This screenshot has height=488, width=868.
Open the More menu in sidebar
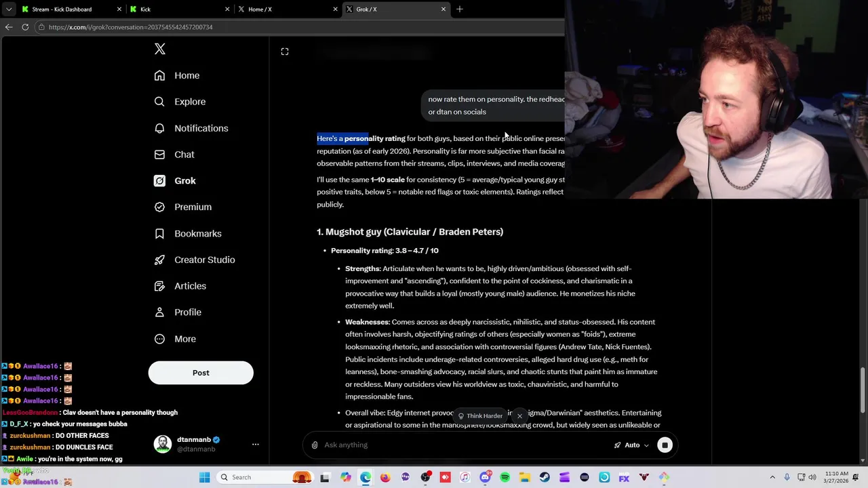[175, 339]
